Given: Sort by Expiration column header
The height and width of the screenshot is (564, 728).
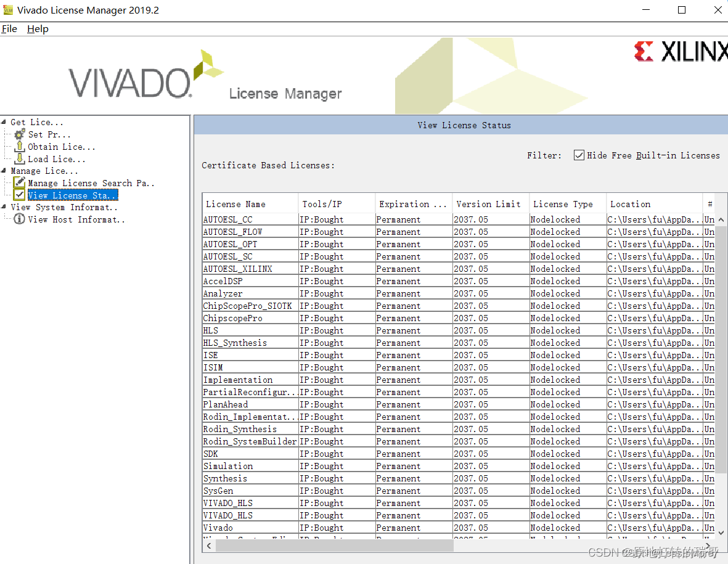Looking at the screenshot, I should click(x=414, y=204).
